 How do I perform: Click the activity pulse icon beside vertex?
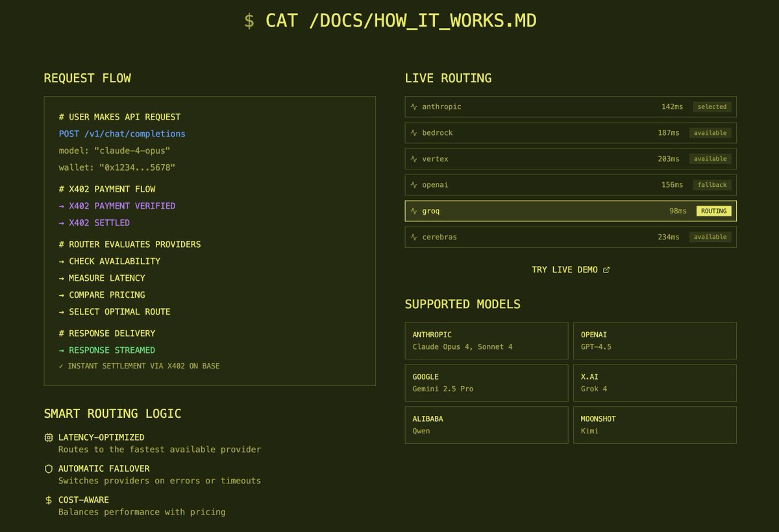[x=414, y=159]
